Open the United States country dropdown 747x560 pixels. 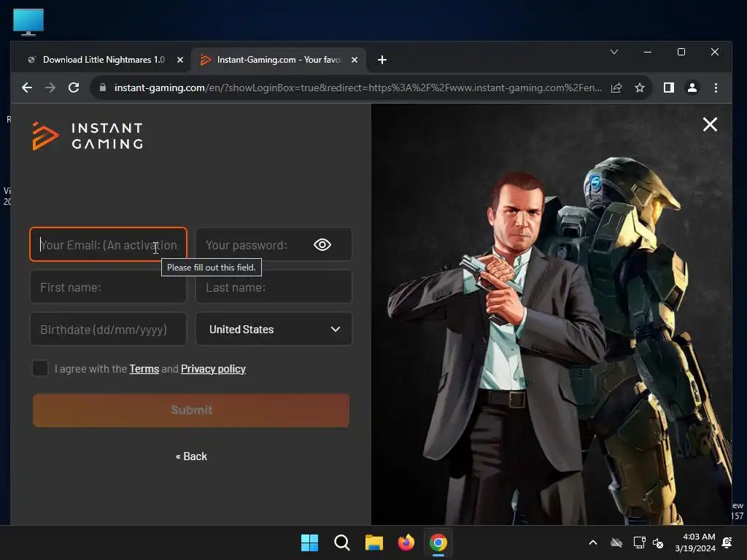click(274, 329)
